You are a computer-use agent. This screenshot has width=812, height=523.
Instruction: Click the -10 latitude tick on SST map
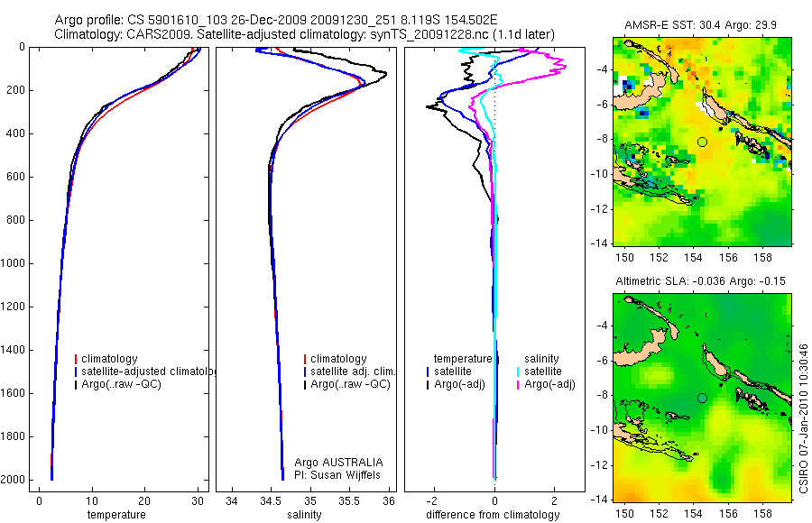[599, 174]
